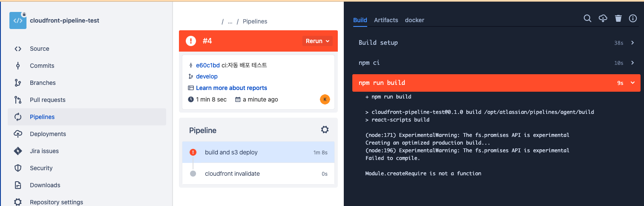Open the Rerun dropdown
This screenshot has width=644, height=206.
coord(318,41)
